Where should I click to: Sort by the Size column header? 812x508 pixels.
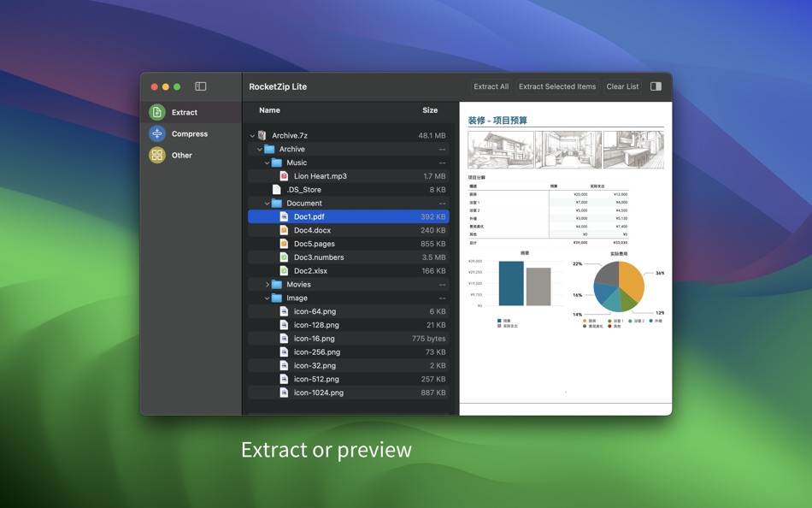(x=430, y=110)
